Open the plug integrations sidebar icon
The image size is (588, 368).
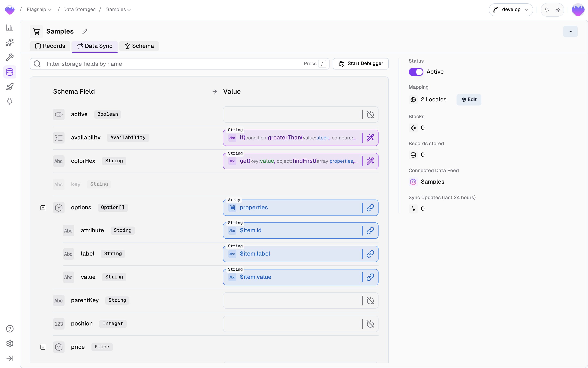click(10, 101)
